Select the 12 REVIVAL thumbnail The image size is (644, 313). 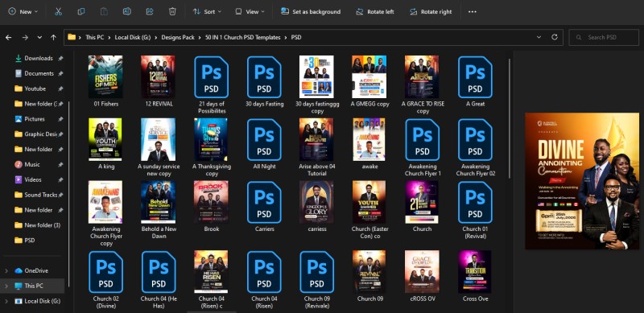tap(158, 76)
